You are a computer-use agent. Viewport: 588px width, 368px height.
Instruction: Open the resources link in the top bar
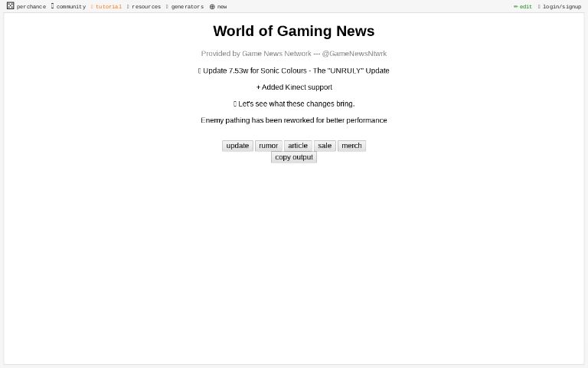click(144, 6)
